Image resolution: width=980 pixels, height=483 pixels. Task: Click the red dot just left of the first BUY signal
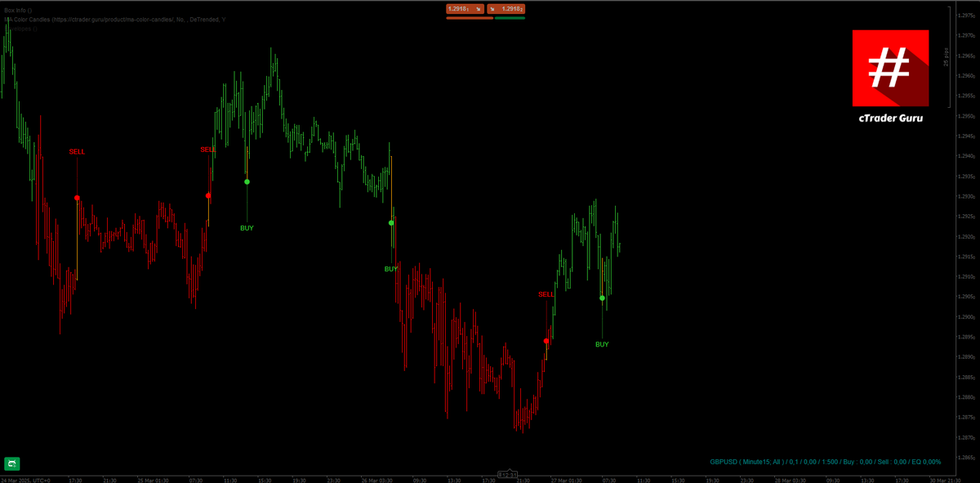(x=208, y=195)
